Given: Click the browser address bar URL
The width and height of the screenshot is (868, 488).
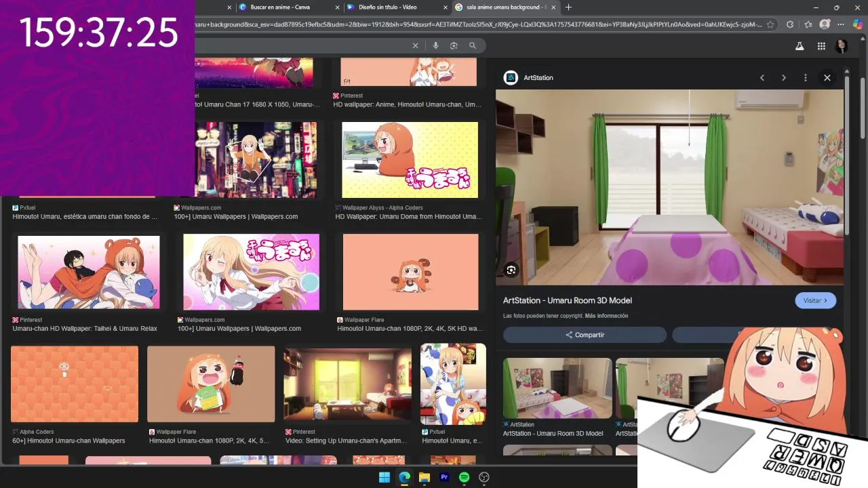Looking at the screenshot, I should click(x=477, y=24).
